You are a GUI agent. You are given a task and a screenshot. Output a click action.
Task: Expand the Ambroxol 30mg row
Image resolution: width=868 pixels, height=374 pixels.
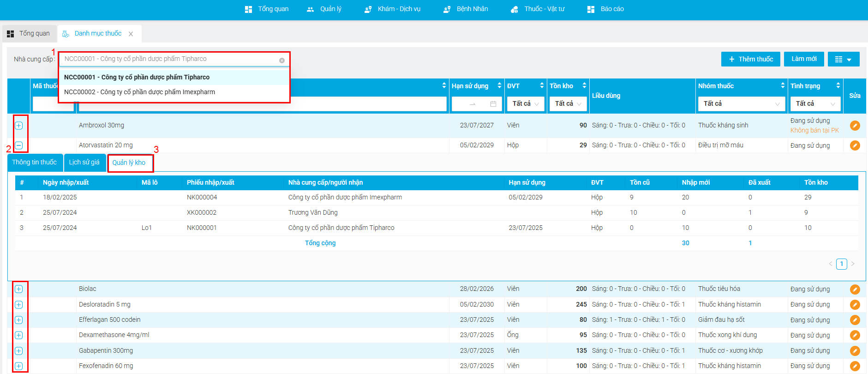tap(19, 126)
